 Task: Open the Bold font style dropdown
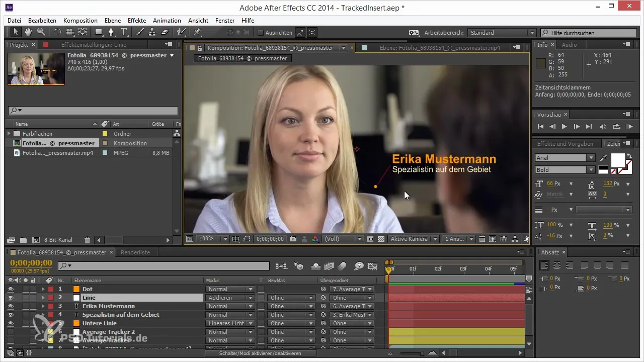[x=565, y=170]
